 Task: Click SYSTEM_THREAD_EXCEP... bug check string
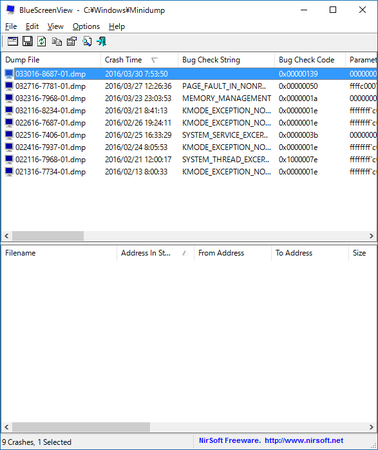(x=225, y=159)
